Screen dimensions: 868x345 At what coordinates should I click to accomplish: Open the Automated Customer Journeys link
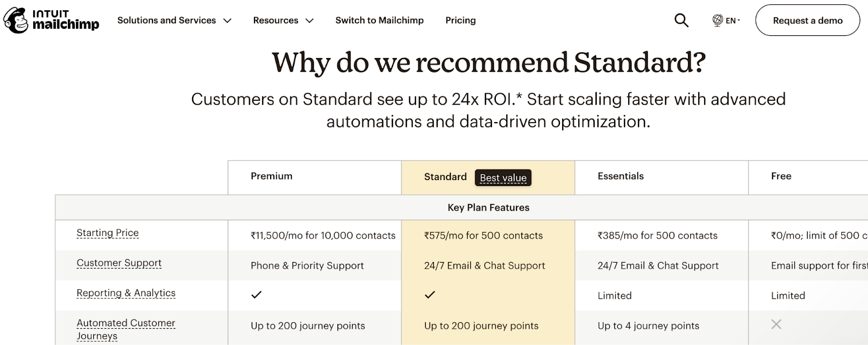tap(126, 329)
